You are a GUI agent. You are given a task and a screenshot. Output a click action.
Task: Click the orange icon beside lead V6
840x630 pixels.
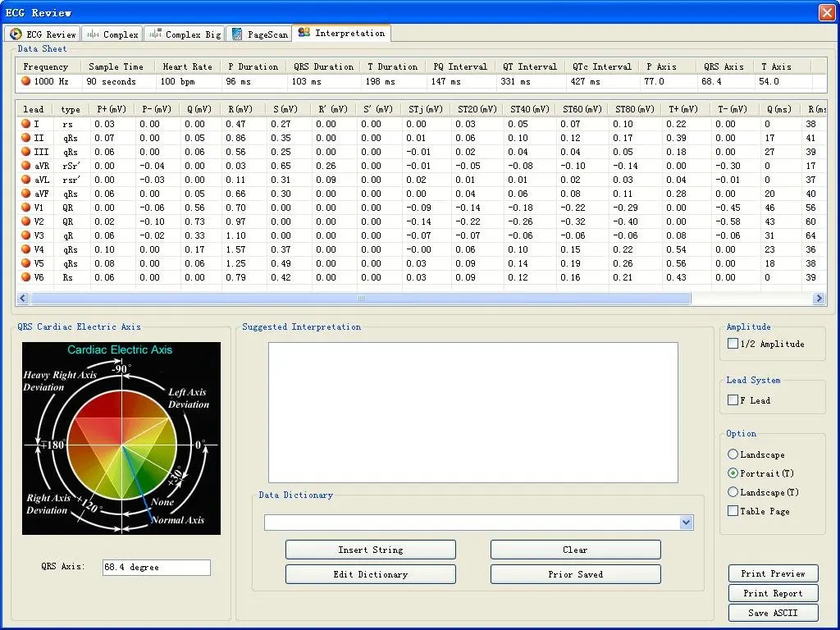coord(25,277)
